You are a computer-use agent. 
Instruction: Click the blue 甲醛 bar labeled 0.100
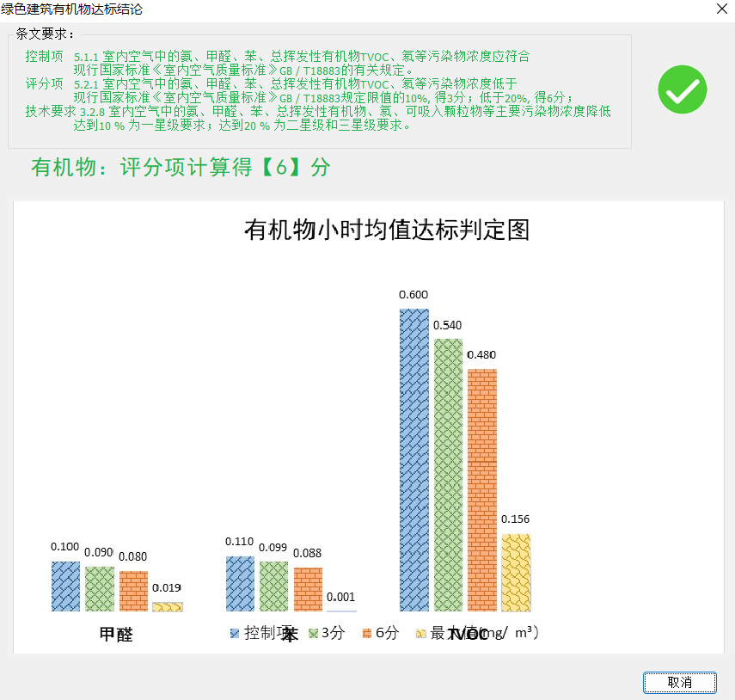click(x=65, y=586)
